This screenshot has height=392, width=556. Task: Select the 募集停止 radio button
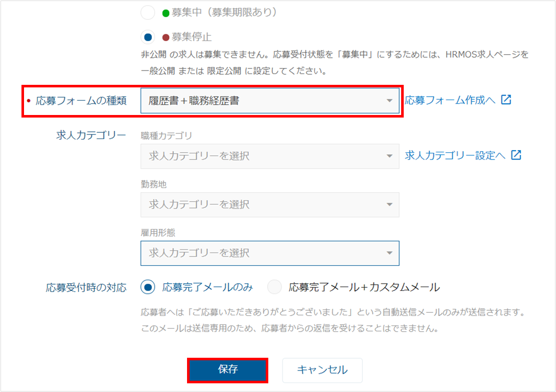(148, 37)
